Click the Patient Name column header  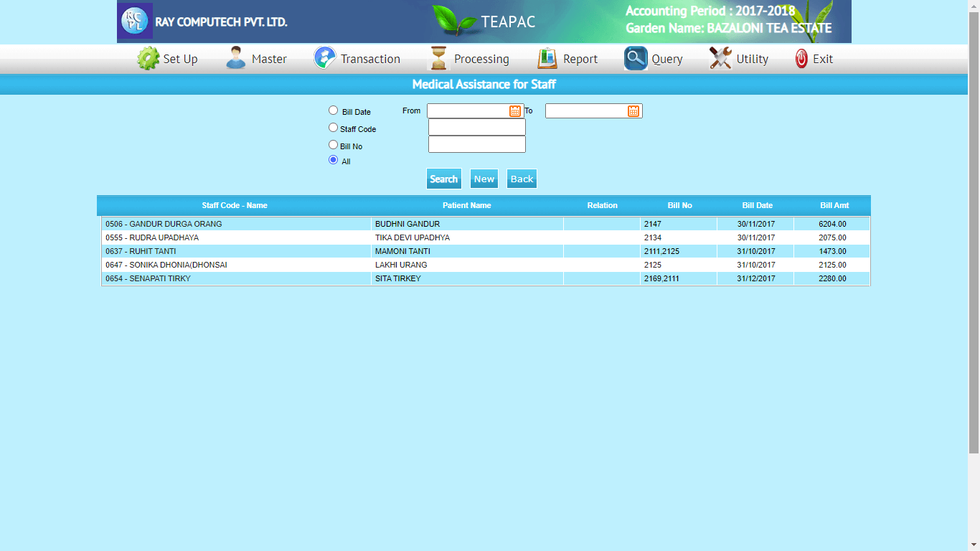[x=467, y=205]
